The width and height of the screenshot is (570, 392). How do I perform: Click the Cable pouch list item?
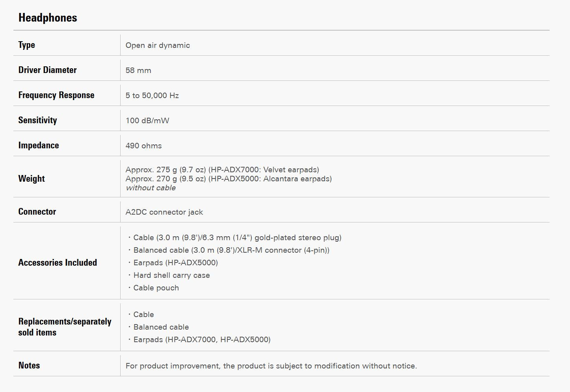point(156,288)
